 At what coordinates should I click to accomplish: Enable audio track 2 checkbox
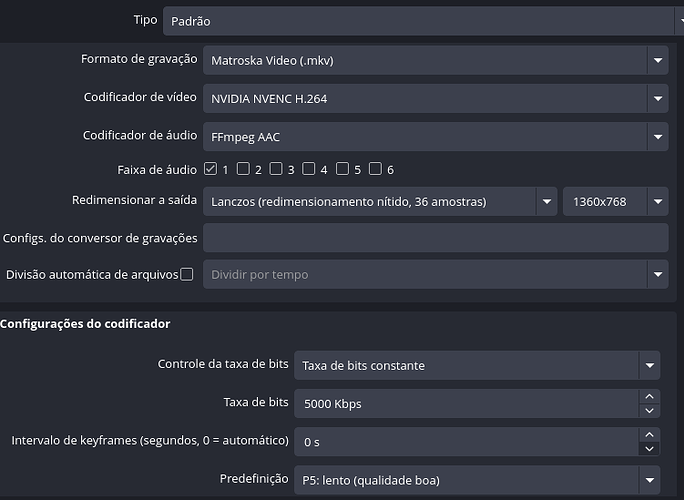point(243,169)
